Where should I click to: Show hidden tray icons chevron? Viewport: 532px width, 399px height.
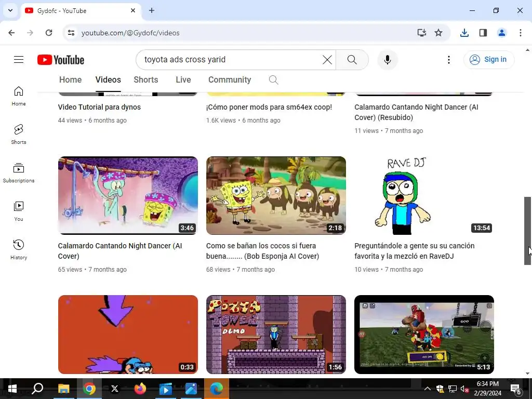pos(428,389)
